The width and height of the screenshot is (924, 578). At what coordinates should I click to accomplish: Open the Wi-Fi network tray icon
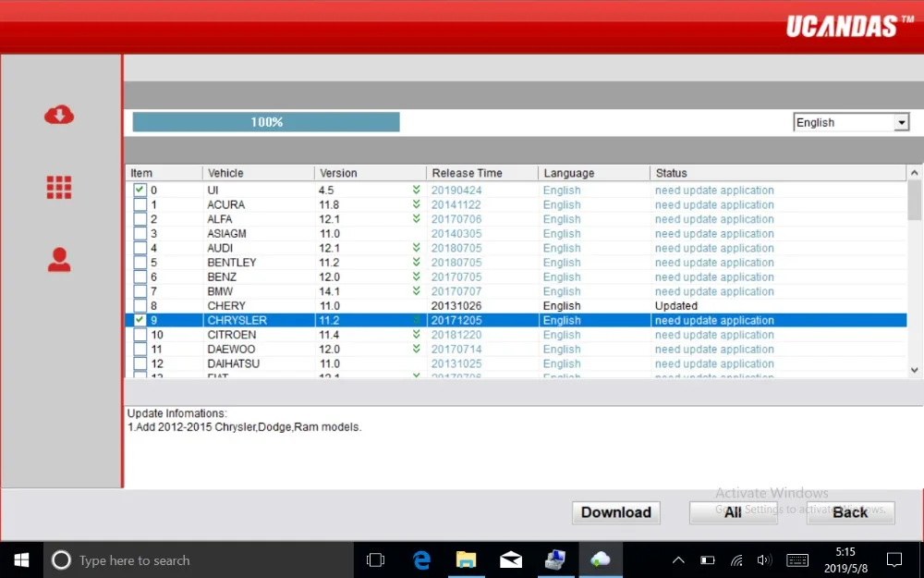[x=736, y=560]
